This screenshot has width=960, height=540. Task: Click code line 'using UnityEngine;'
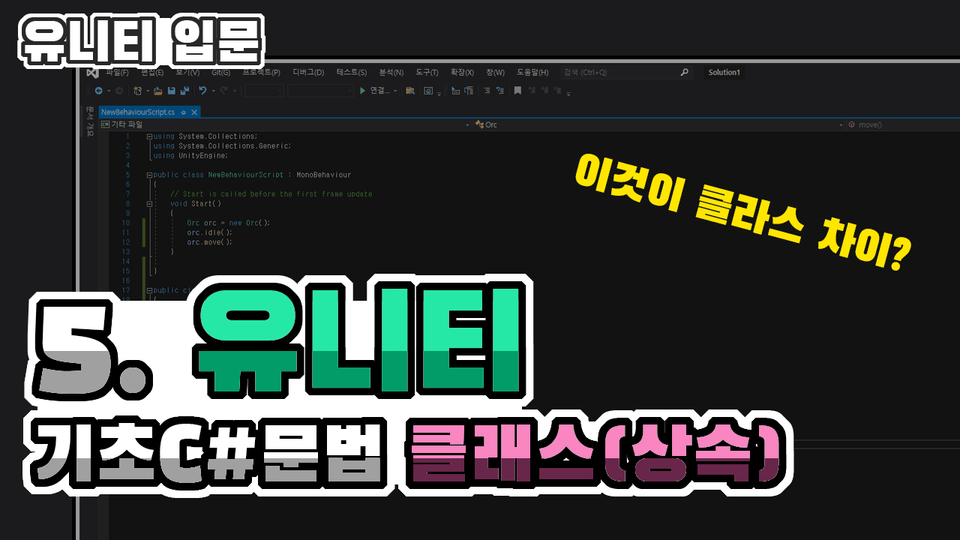click(x=190, y=156)
